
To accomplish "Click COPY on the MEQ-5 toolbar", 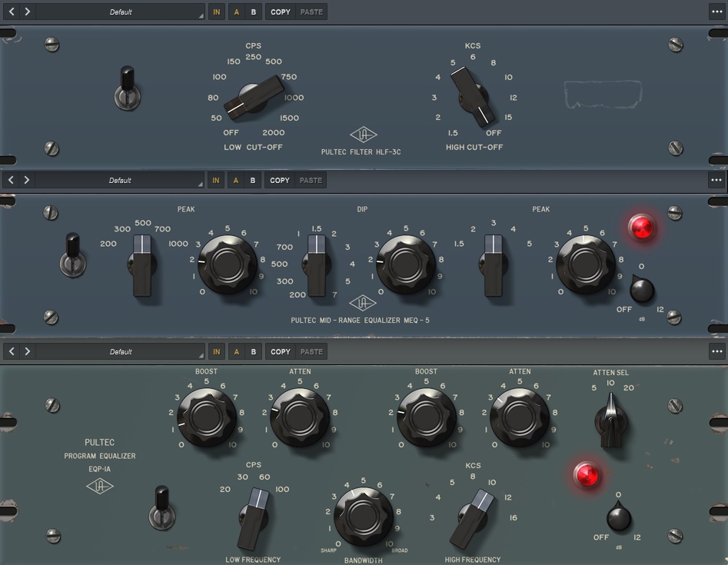I will tap(280, 181).
